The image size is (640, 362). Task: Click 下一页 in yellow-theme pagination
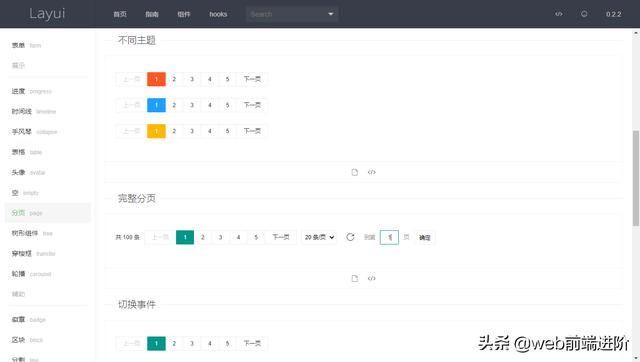(252, 131)
